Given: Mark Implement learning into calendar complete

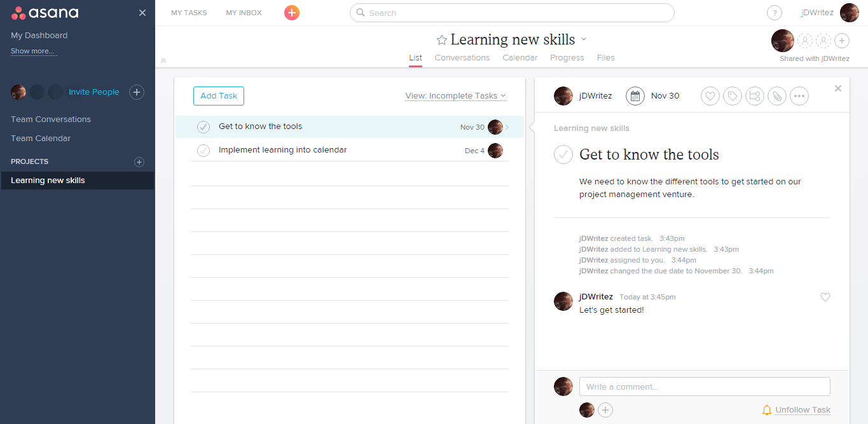Looking at the screenshot, I should (x=203, y=151).
